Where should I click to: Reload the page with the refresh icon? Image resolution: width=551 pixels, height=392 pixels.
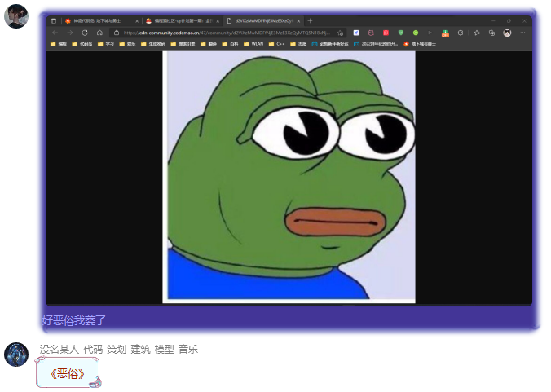tap(85, 33)
